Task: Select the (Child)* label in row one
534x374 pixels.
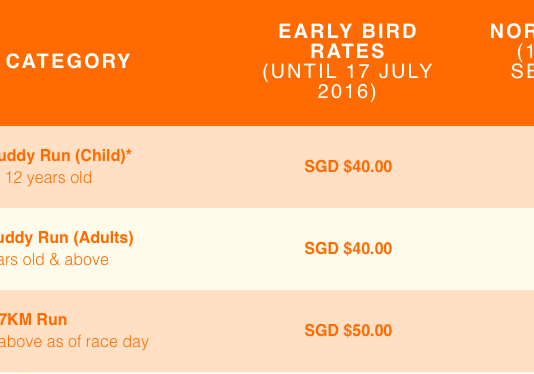Action: point(103,156)
